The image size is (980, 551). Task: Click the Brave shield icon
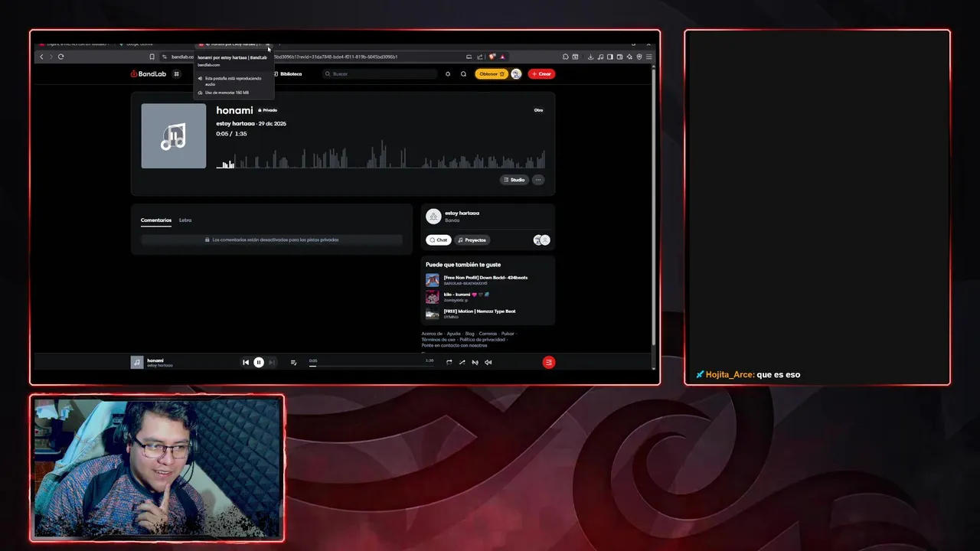click(x=493, y=57)
